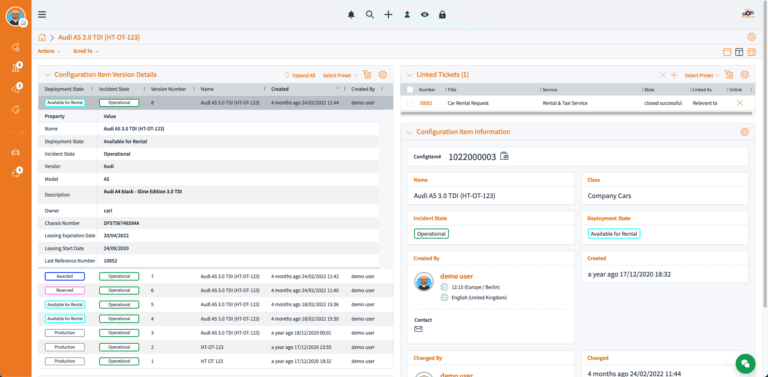Open Select Preset in Version Details widget
This screenshot has height=377, width=768.
(340, 75)
